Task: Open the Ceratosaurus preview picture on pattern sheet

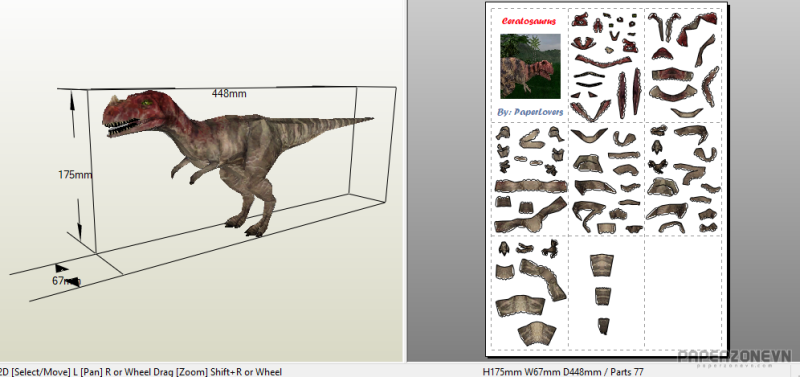Action: coord(530,66)
